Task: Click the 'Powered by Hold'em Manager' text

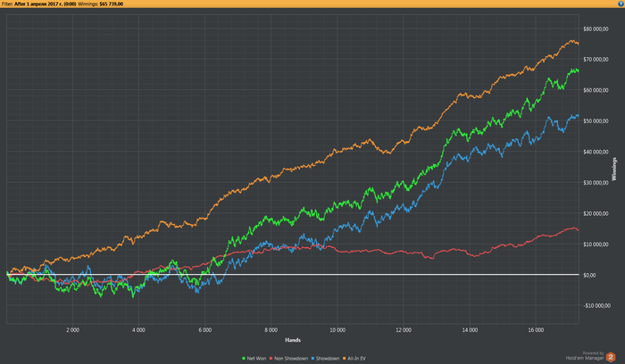Action: (x=585, y=356)
